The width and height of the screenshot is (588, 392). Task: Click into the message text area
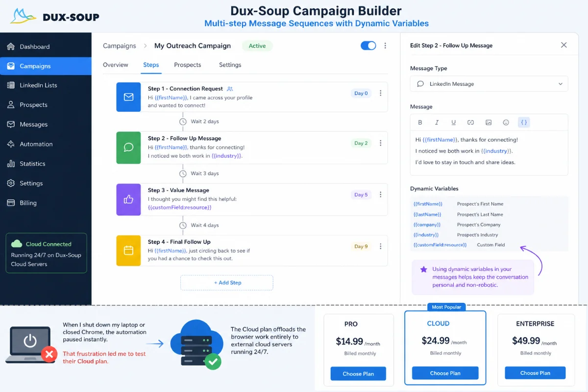pos(489,153)
